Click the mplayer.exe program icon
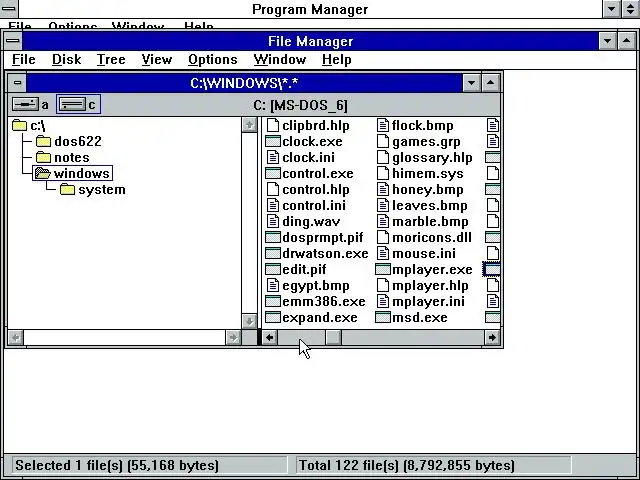Screen dimensions: 640x480 [x=382, y=269]
